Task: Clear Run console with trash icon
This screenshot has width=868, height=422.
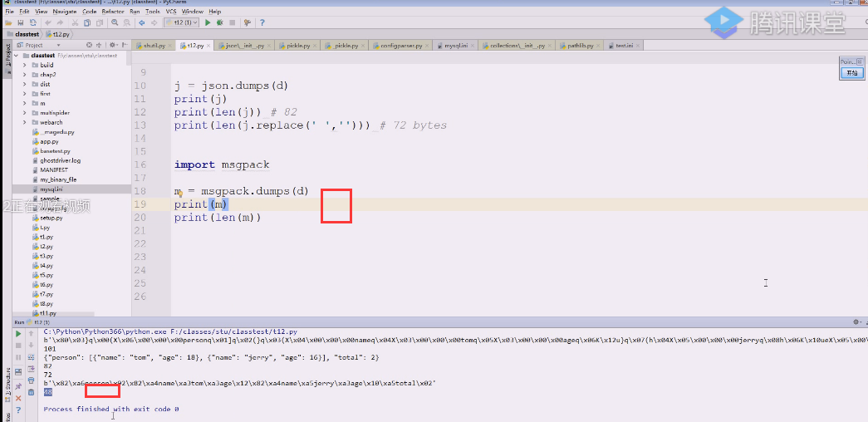Action: pyautogui.click(x=31, y=393)
